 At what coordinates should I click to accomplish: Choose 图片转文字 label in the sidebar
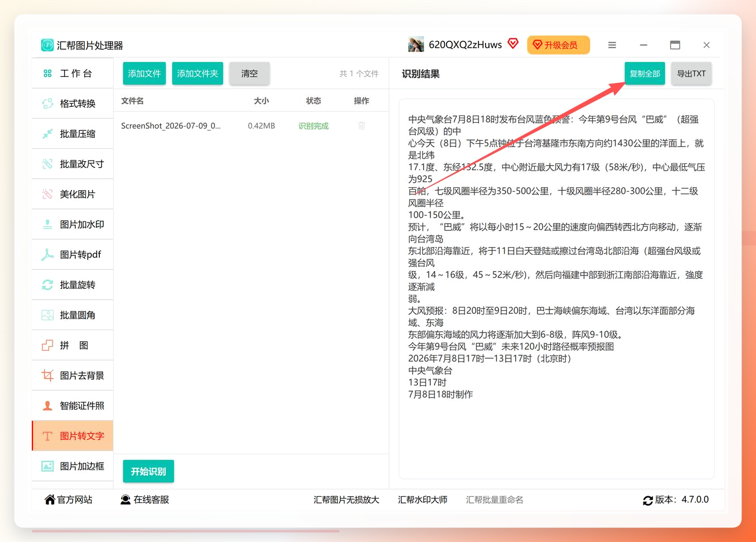pos(82,436)
